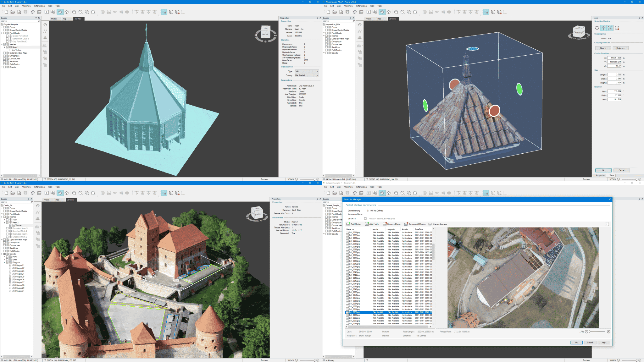This screenshot has width=644, height=362.
Task: Click the polyline tool in top-left viewport sidebar
Action: pyautogui.click(x=45, y=31)
